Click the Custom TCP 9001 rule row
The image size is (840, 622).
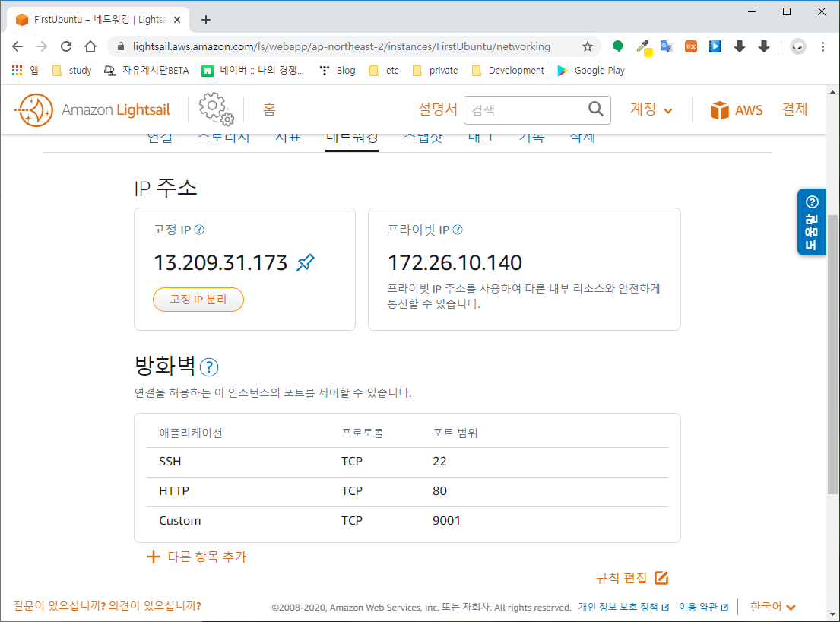(407, 521)
